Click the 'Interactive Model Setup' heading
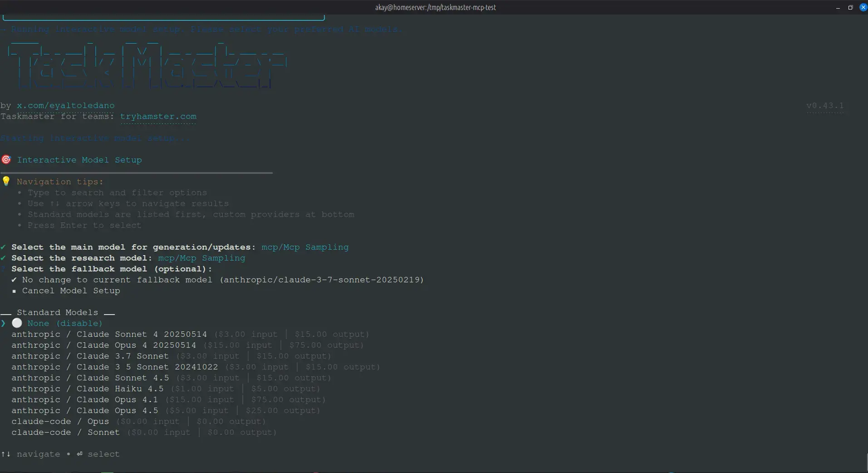The image size is (868, 473). point(79,160)
